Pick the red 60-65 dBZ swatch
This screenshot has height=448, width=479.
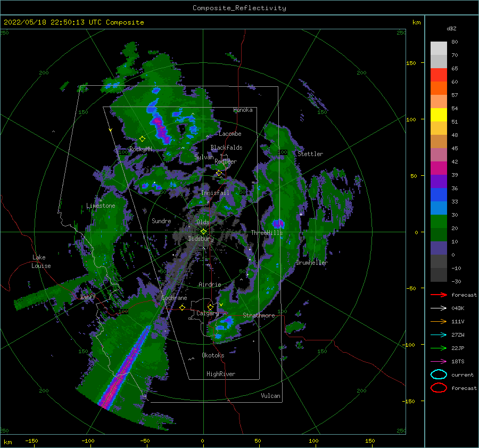(x=439, y=75)
